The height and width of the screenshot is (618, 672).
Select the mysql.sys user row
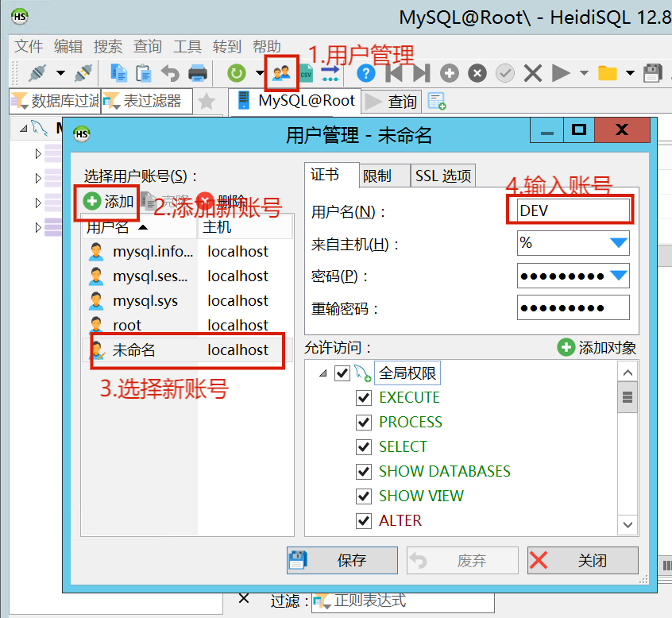coord(187,301)
